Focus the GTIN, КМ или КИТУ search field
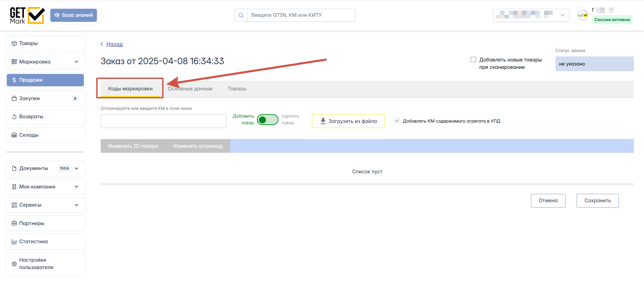644x304 pixels. click(x=301, y=15)
